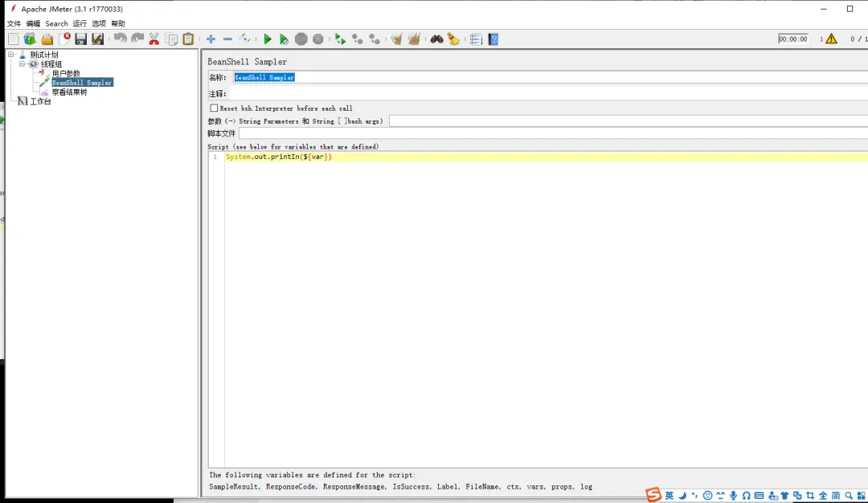Click the 注释 comment field
The height and width of the screenshot is (503, 868).
coord(550,93)
